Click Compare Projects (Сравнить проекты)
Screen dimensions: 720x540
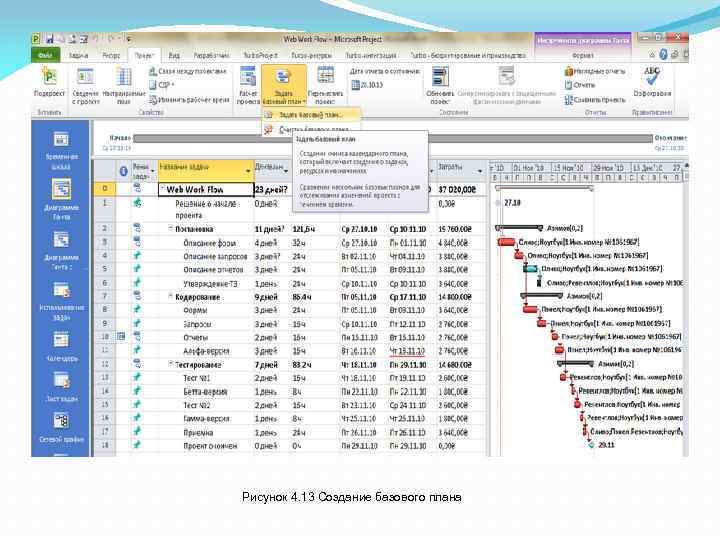pos(595,100)
